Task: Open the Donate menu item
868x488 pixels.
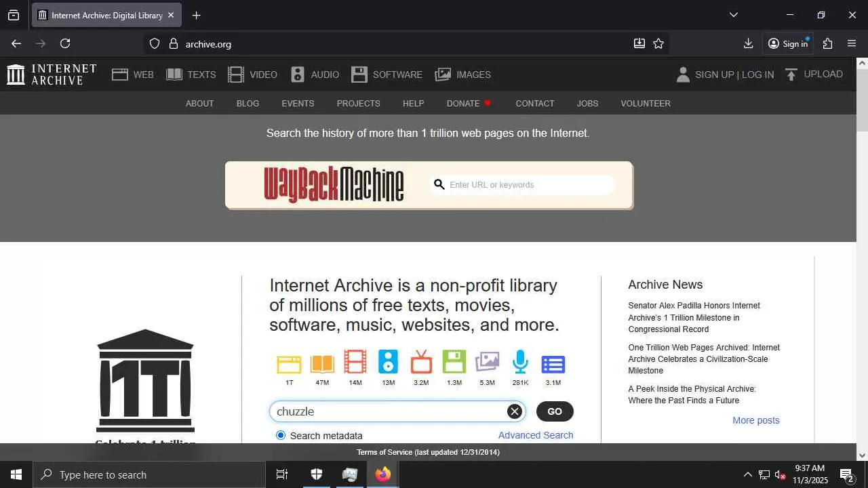Action: click(469, 104)
